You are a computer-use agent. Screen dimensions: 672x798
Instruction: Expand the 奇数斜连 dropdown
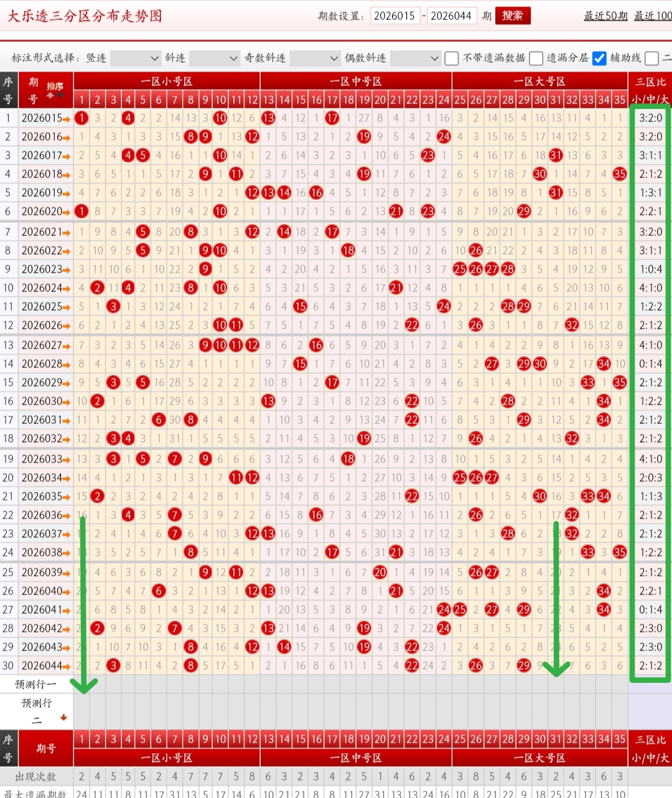(315, 59)
